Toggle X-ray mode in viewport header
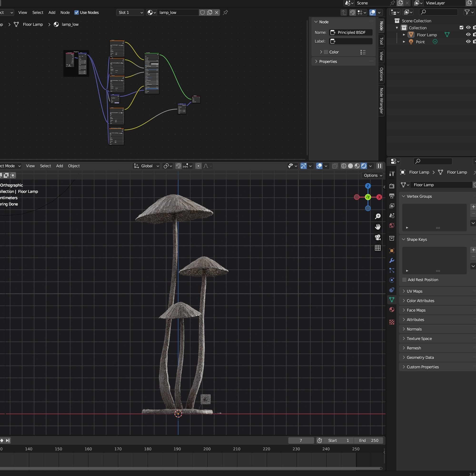Image resolution: width=476 pixels, height=476 pixels. tap(335, 166)
